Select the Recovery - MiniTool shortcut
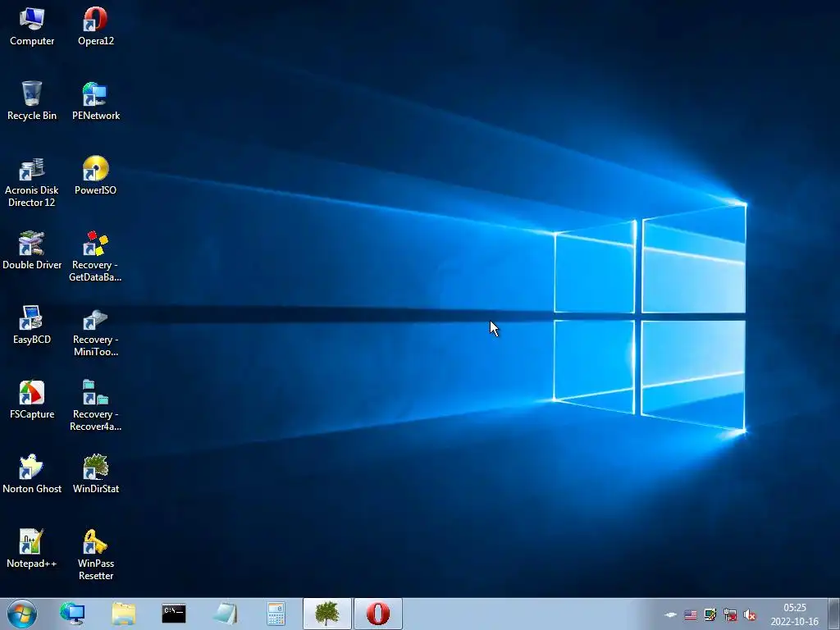Screen dimensions: 840x630 (x=95, y=331)
